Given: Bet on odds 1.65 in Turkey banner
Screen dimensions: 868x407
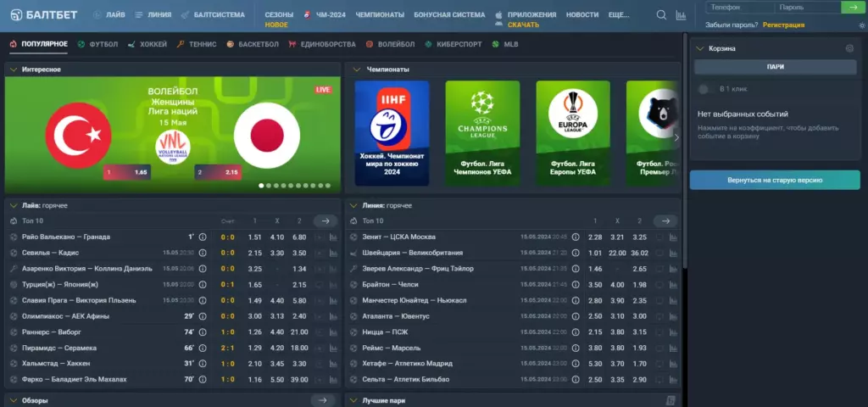Looking at the screenshot, I should coord(127,172).
